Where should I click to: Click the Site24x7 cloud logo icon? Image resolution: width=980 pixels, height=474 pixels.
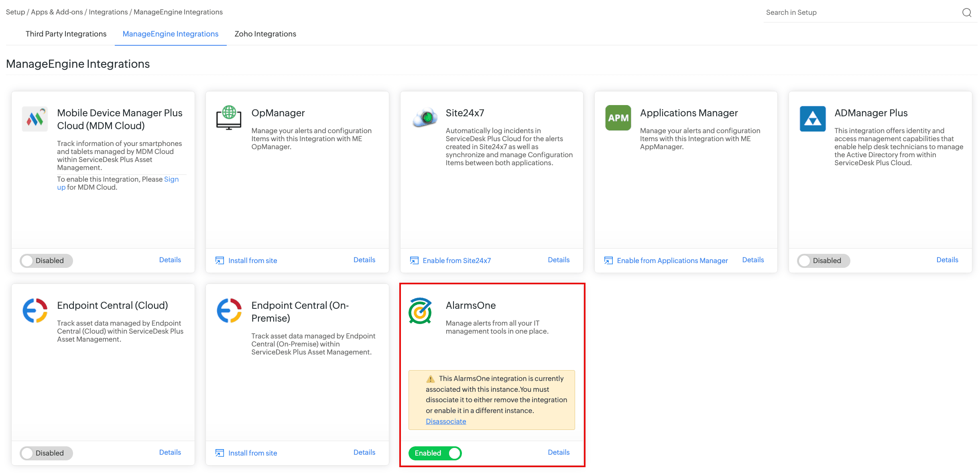point(425,117)
